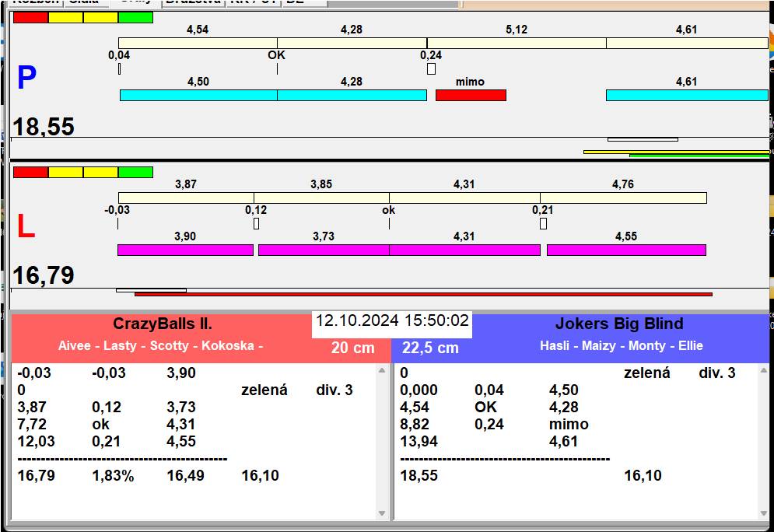Select the magenta bar labeled 3,90
Image resolution: width=774 pixels, height=532 pixels.
click(185, 250)
